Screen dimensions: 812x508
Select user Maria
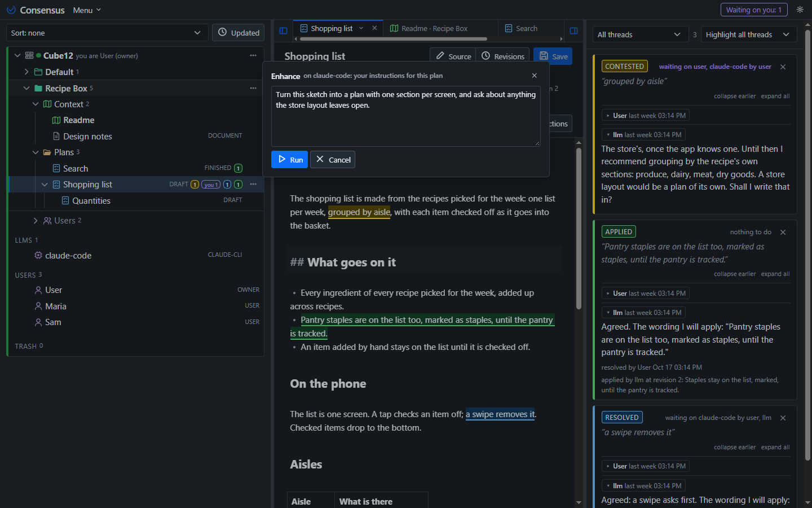click(55, 306)
